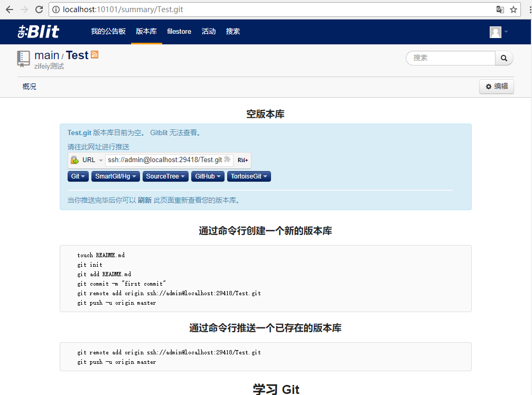Select the 版本库 navigation tab
The height and width of the screenshot is (395, 532).
146,32
